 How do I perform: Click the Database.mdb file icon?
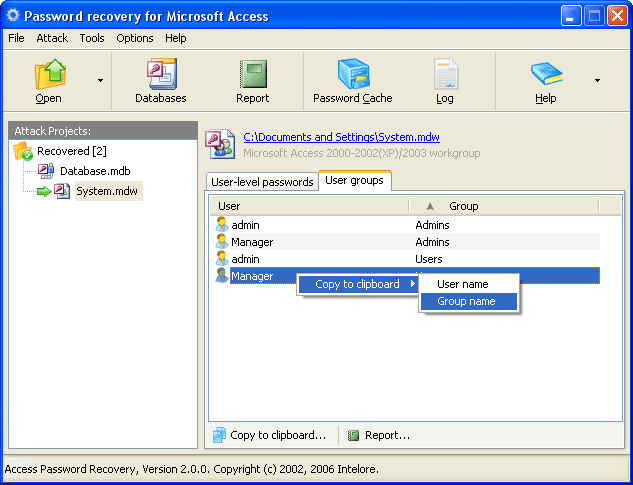tap(46, 171)
